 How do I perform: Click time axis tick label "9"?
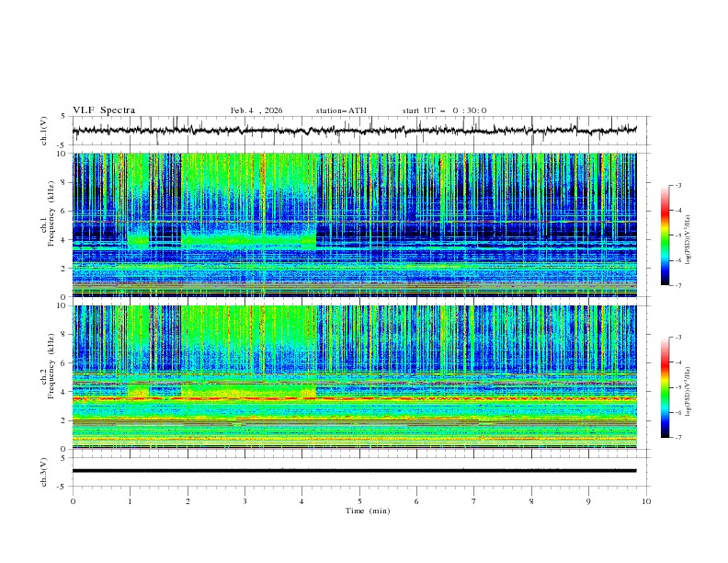click(588, 501)
